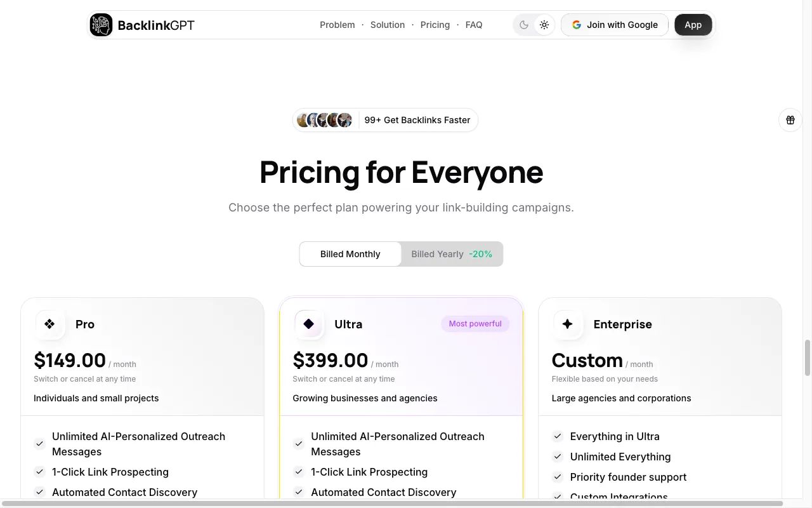The height and width of the screenshot is (508, 812).
Task: Click the Ultra plan title
Action: (348, 324)
